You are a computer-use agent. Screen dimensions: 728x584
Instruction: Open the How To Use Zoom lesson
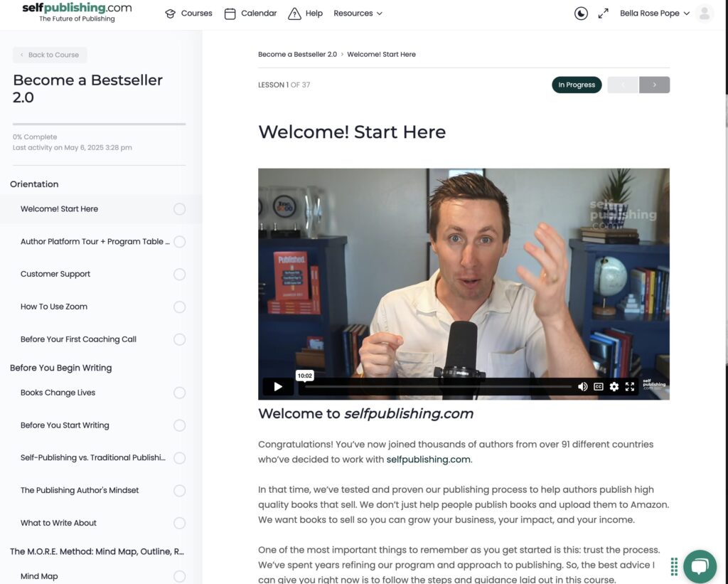[x=54, y=307]
